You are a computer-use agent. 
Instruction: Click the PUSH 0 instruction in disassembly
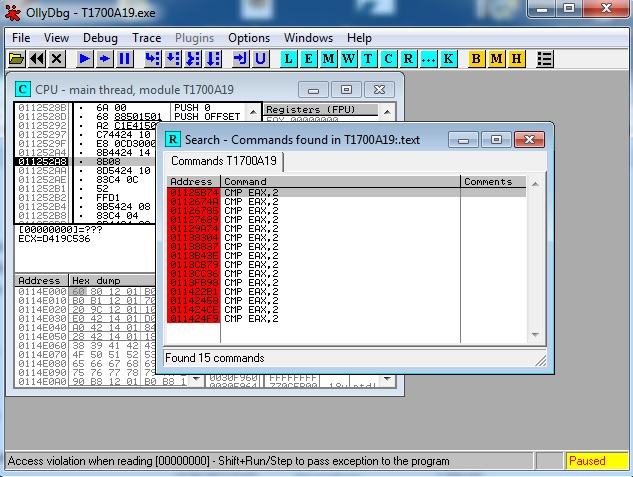tap(192, 108)
